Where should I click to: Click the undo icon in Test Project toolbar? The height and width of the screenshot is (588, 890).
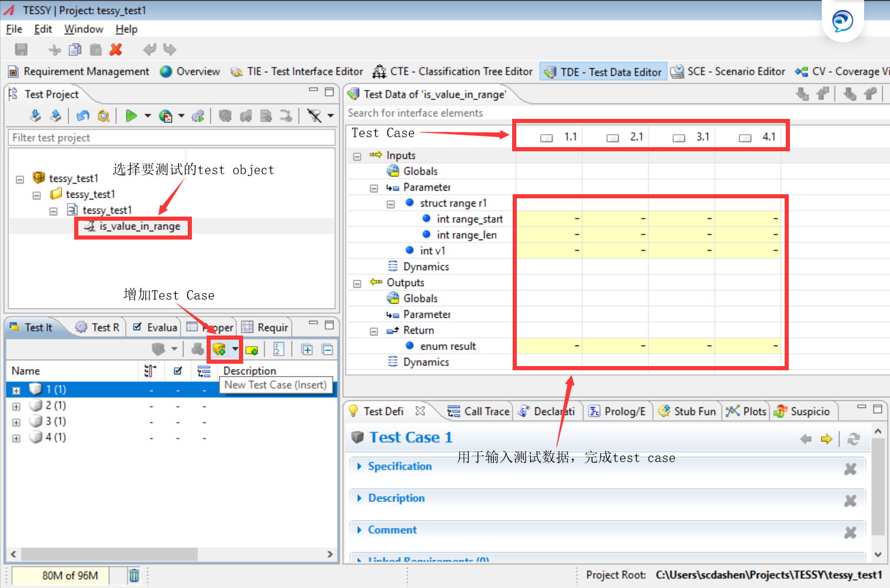tap(83, 116)
